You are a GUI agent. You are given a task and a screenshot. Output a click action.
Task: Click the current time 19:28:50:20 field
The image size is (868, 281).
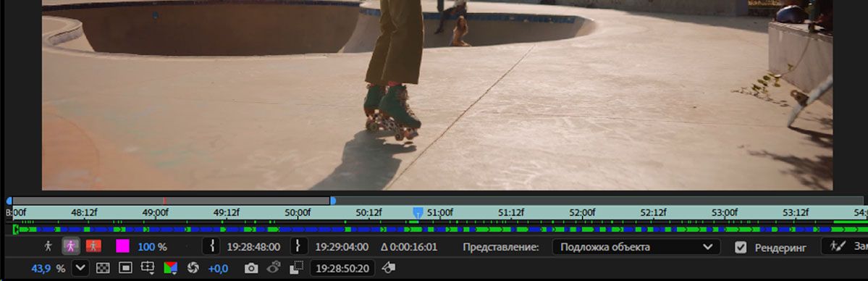click(x=342, y=268)
